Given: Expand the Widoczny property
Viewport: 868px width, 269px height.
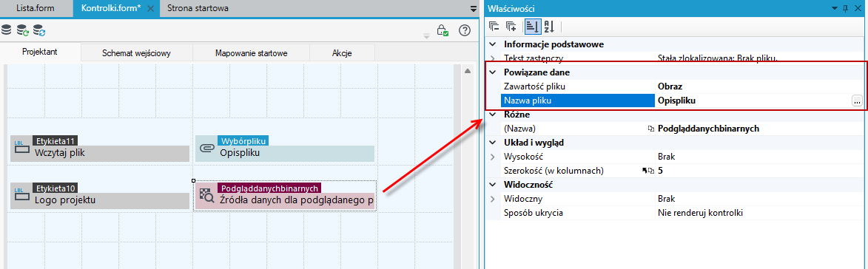Looking at the screenshot, I should click(493, 199).
